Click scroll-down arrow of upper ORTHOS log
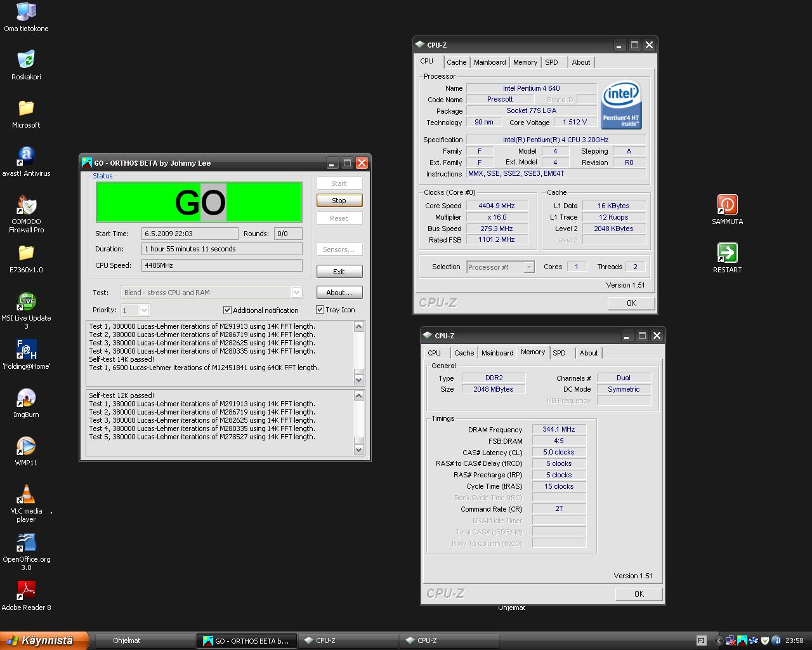Viewport: 812px width, 650px height. 359,380
